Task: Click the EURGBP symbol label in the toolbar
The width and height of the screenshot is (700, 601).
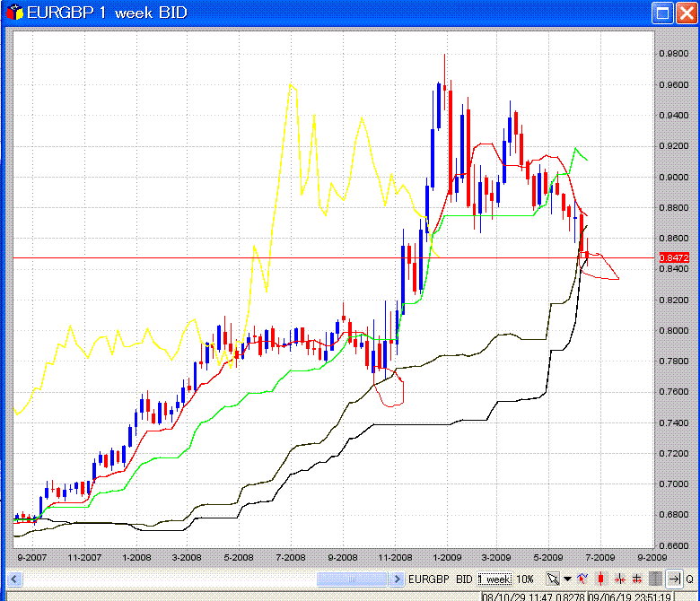Action: tap(429, 579)
